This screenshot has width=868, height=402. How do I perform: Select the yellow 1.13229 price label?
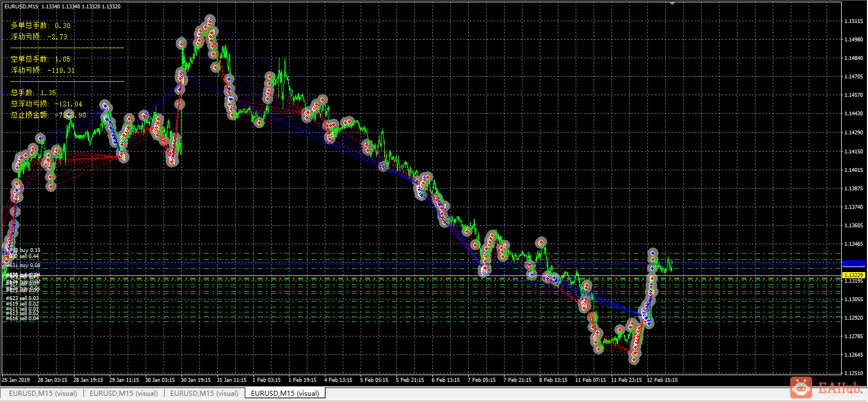click(x=853, y=275)
